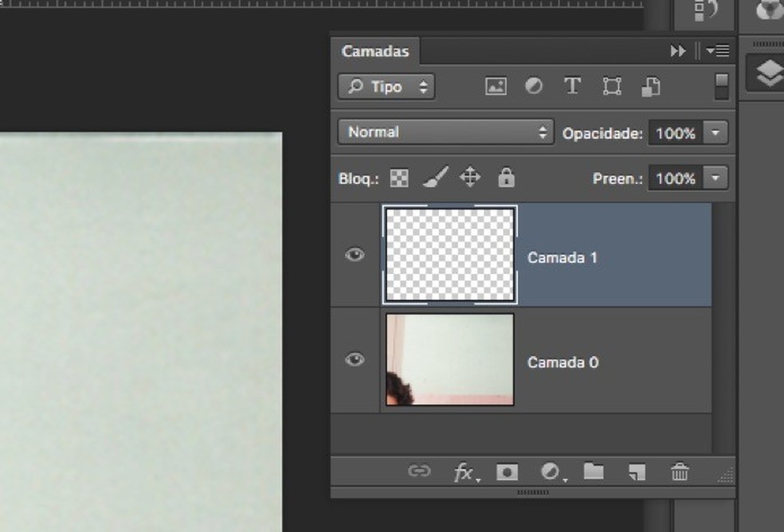Create a new group folder
The width and height of the screenshot is (784, 532).
click(x=594, y=471)
